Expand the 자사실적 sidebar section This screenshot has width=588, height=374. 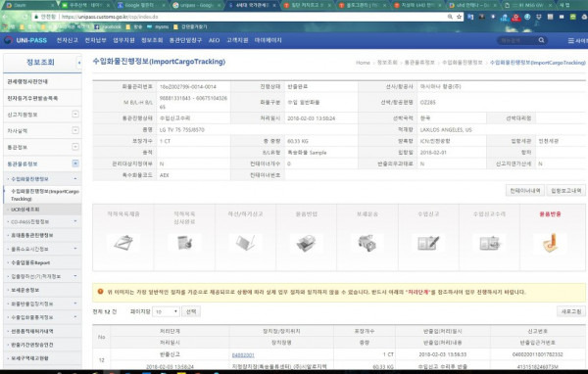click(x=75, y=130)
